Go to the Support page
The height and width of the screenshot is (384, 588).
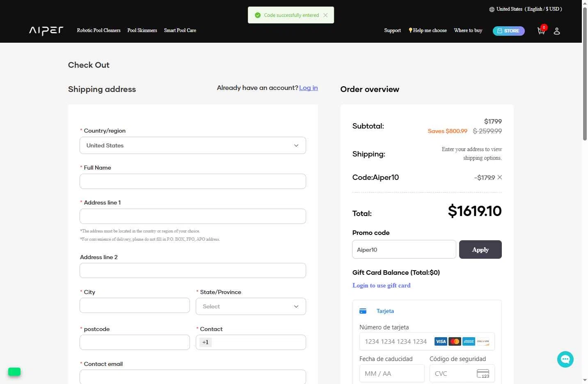pyautogui.click(x=392, y=30)
